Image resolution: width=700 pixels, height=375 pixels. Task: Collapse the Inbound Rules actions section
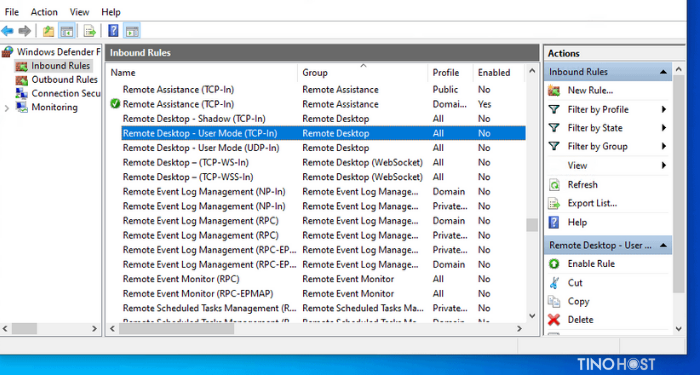[x=663, y=72]
